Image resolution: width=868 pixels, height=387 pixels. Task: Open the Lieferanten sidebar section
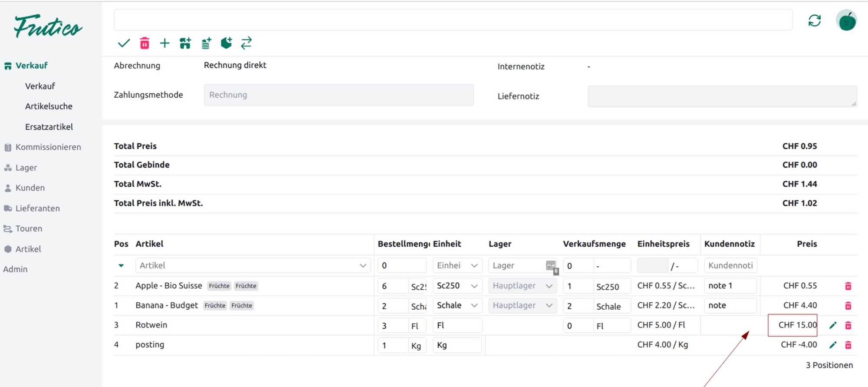point(38,208)
